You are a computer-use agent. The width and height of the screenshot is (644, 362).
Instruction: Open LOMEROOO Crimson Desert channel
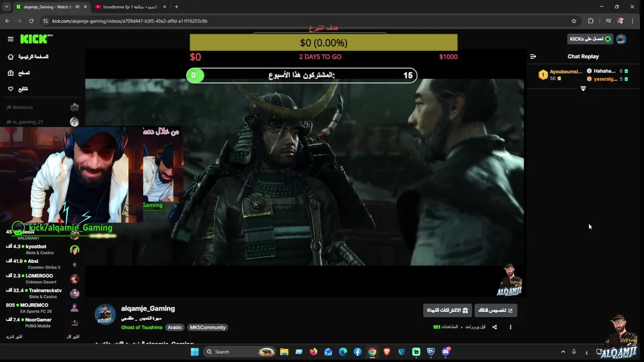(x=43, y=279)
